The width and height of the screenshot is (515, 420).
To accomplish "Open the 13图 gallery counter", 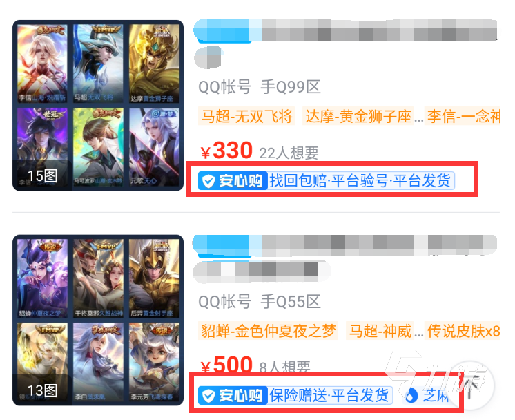I will [42, 390].
